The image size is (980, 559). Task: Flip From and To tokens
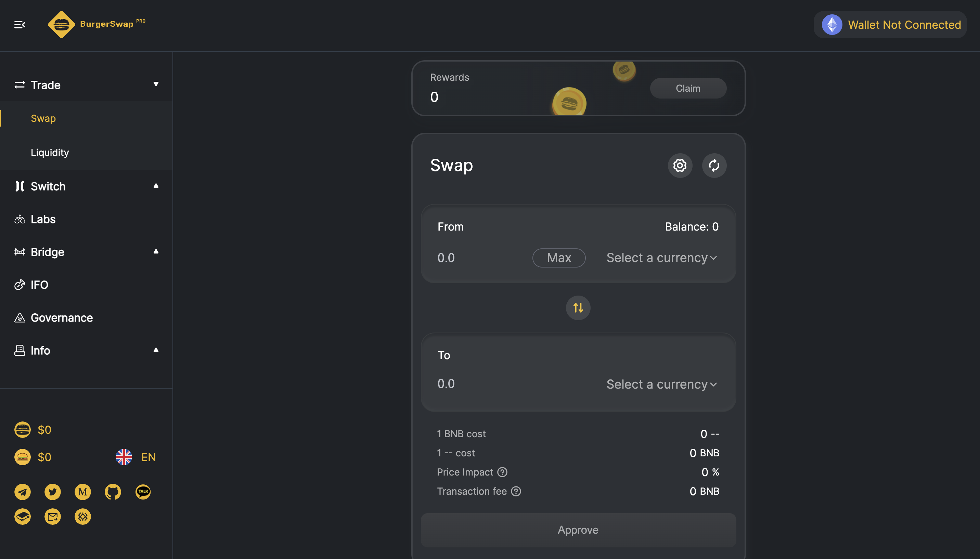[578, 308]
